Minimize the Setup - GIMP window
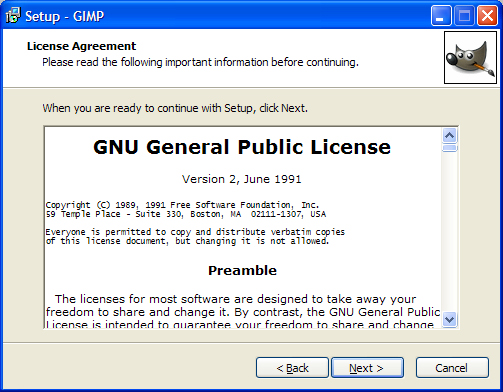The image size is (503, 392). tap(441, 16)
